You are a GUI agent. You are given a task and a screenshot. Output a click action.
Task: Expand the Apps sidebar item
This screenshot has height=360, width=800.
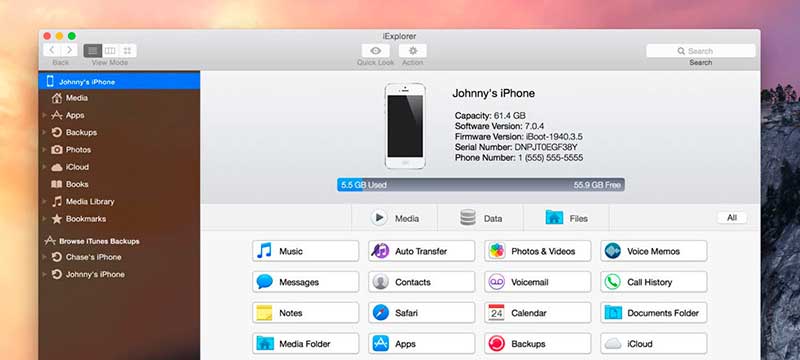coord(45,115)
